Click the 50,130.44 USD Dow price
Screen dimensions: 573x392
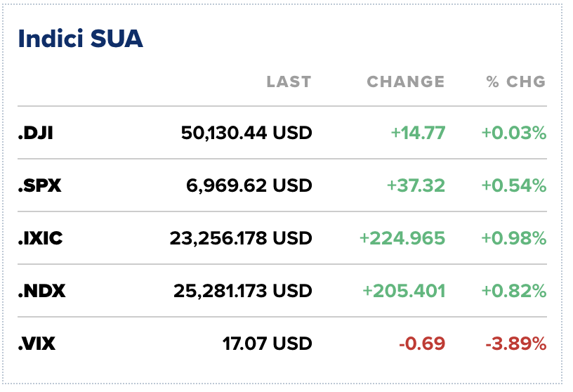[246, 132]
